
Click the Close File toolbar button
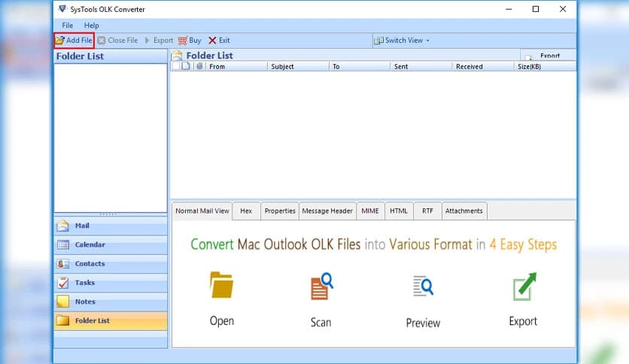(117, 41)
